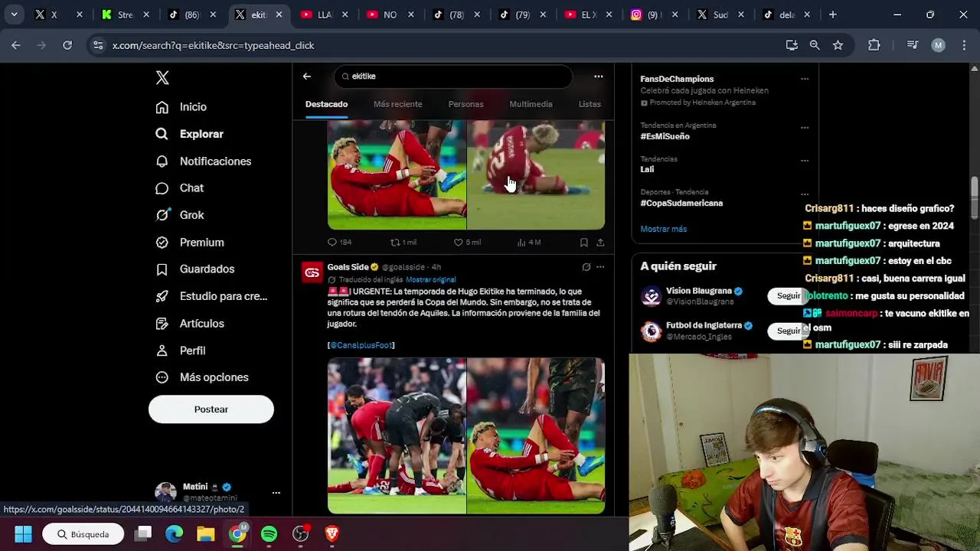Image resolution: width=980 pixels, height=551 pixels.
Task: Open Chrome extensions puzzle icon
Action: point(874,45)
